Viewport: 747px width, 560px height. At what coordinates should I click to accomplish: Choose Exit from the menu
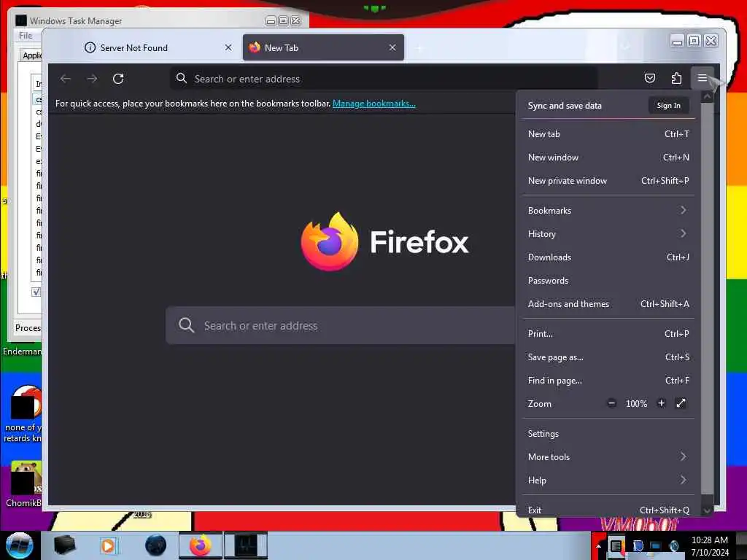[x=608, y=510]
